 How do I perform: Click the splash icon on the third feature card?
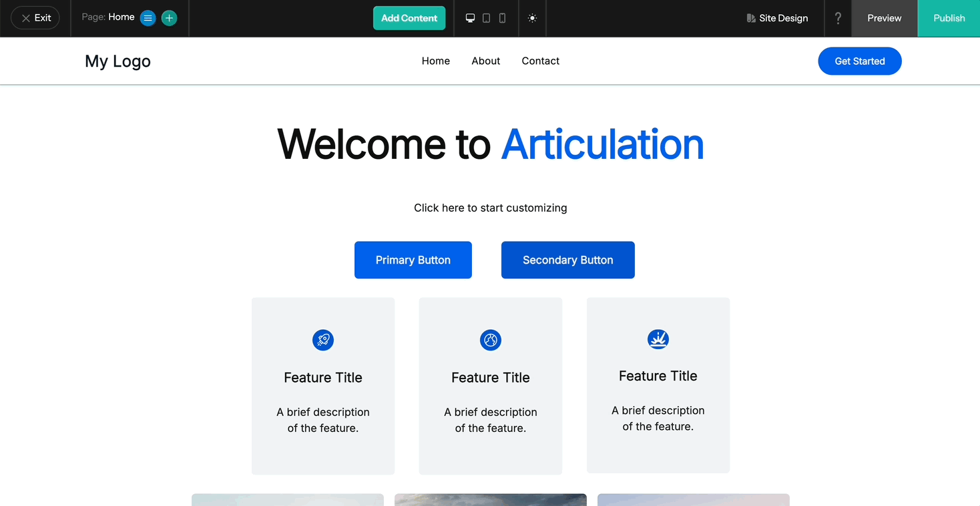[x=658, y=339]
